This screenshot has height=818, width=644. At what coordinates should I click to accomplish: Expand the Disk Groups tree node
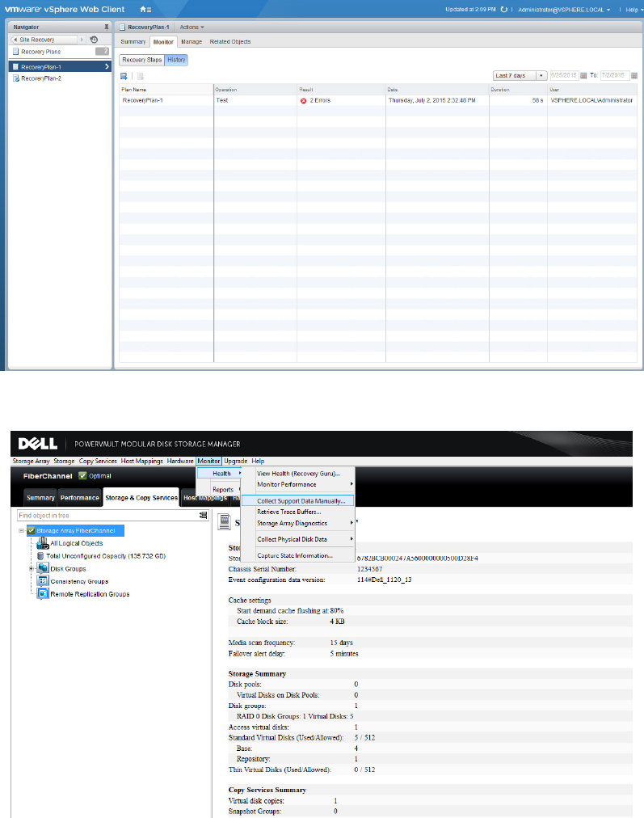32,568
